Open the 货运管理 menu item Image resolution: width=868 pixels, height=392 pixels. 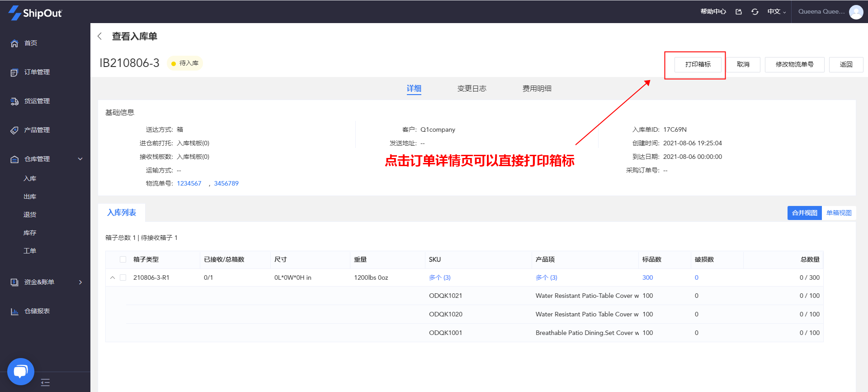[x=37, y=101]
